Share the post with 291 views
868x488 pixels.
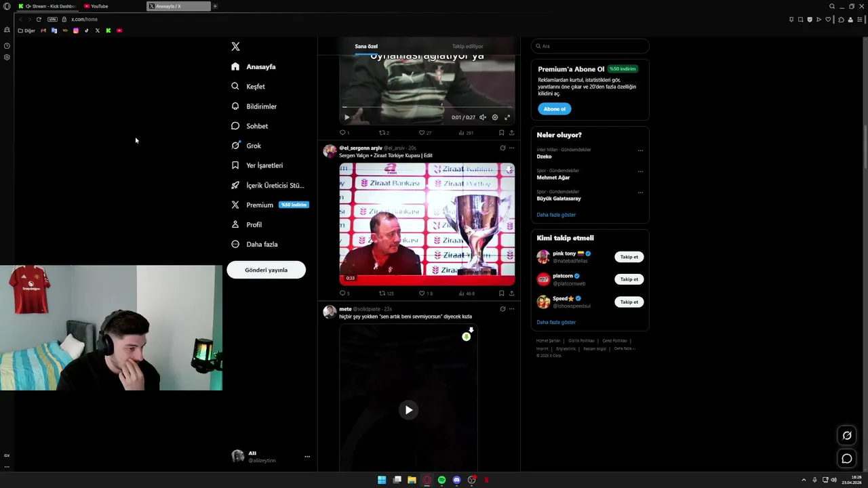tap(511, 133)
